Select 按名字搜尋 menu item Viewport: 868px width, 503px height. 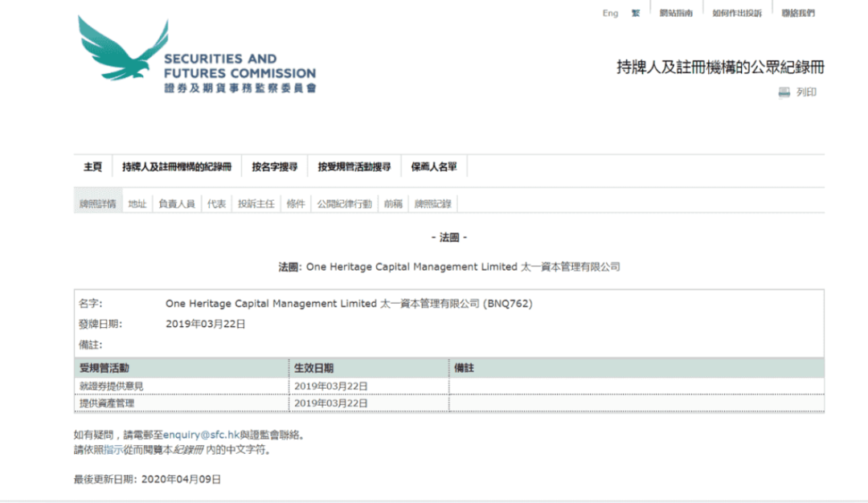point(274,167)
